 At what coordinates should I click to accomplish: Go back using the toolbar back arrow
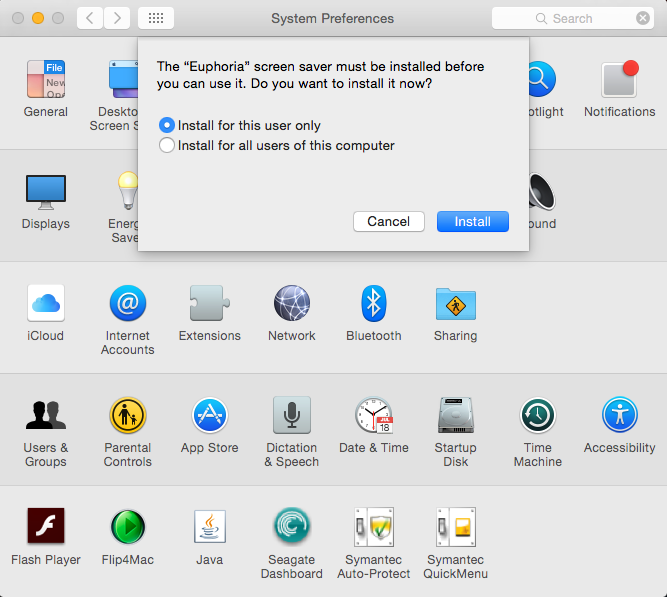point(90,18)
